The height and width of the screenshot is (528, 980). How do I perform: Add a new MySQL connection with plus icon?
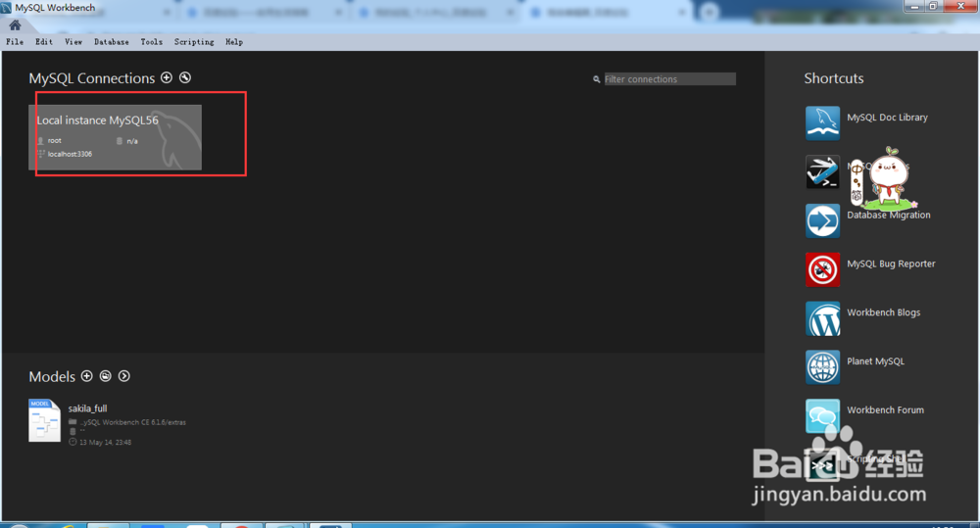[x=167, y=77]
